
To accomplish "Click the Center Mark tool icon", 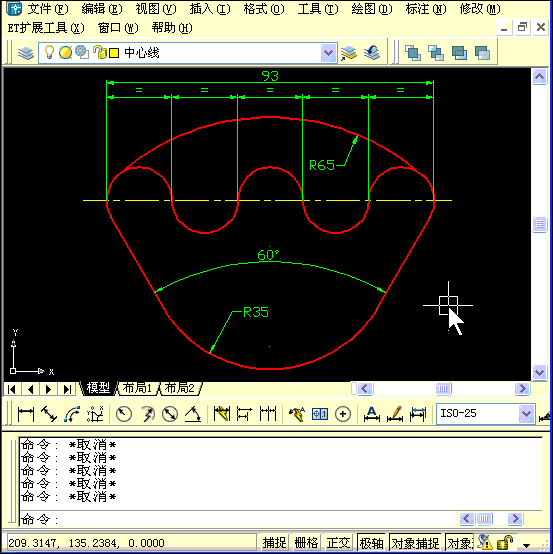I will pyautogui.click(x=342, y=414).
